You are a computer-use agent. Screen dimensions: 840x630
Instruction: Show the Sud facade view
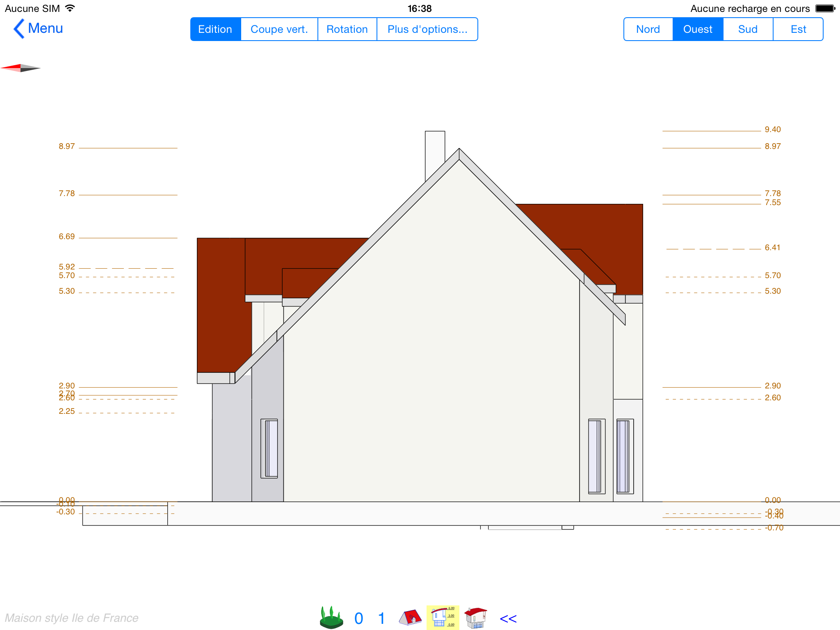tap(748, 29)
